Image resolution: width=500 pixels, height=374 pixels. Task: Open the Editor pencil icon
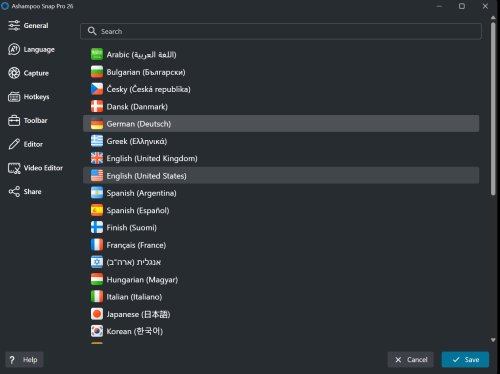(14, 144)
